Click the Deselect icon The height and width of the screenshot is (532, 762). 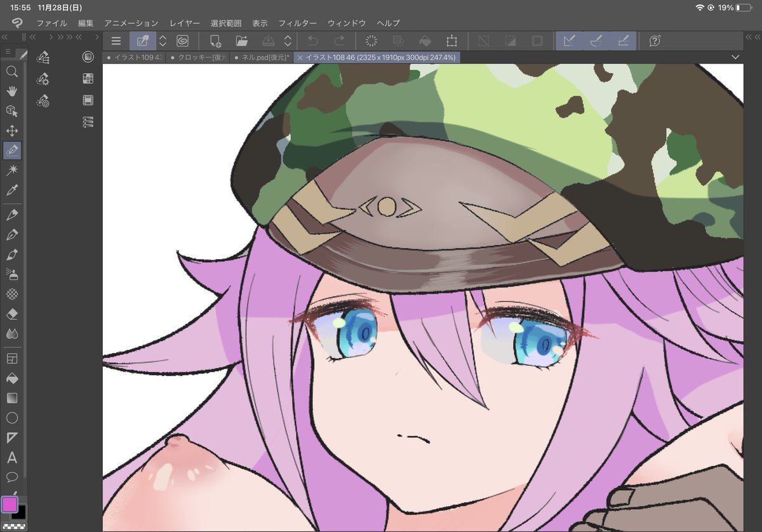coord(484,41)
